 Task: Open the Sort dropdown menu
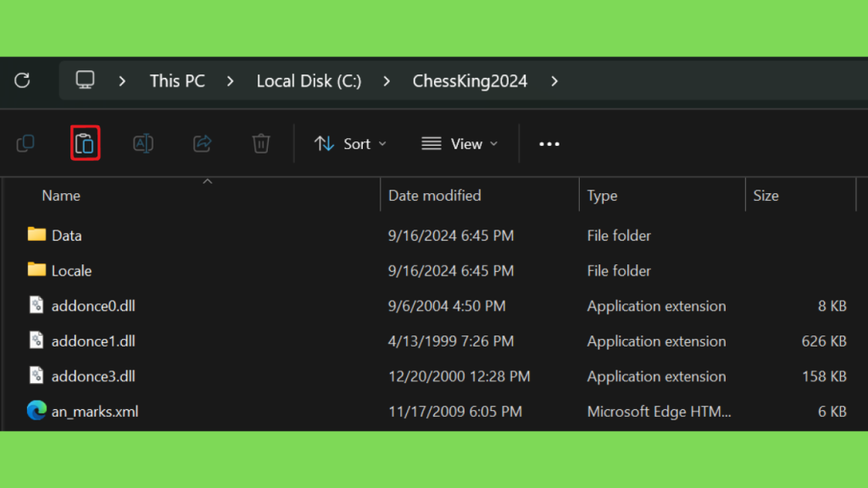point(350,144)
